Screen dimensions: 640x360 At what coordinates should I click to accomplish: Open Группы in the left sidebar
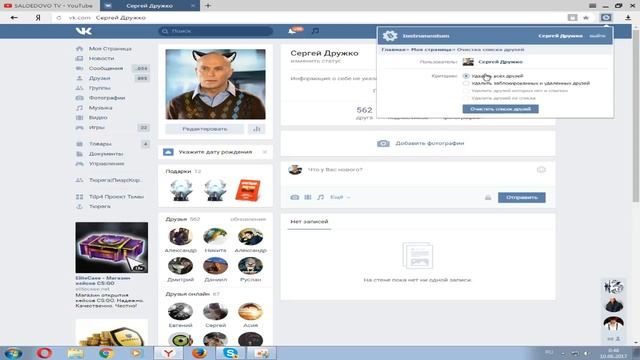point(100,88)
